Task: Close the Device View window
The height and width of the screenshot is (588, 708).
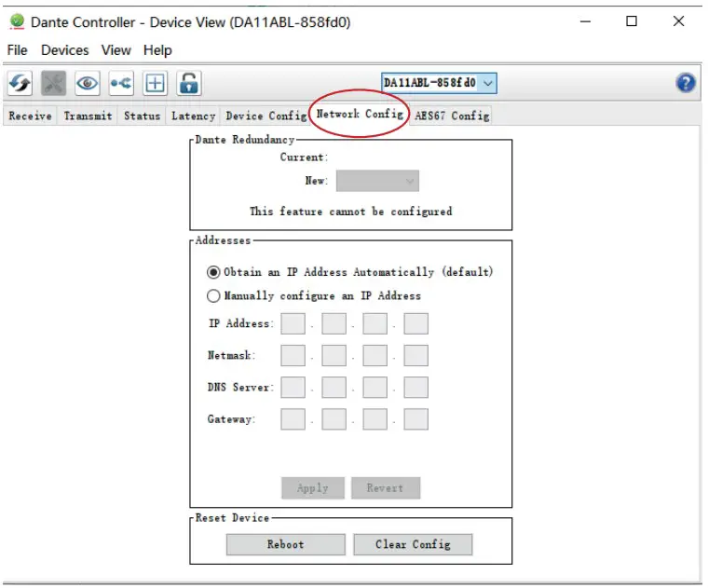Action: click(x=678, y=21)
